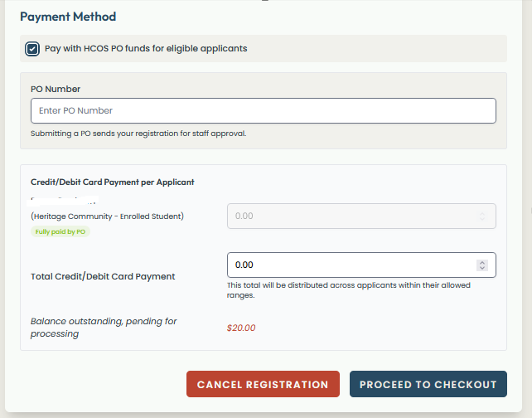
Task: Proceed to Checkout
Action: 428,385
